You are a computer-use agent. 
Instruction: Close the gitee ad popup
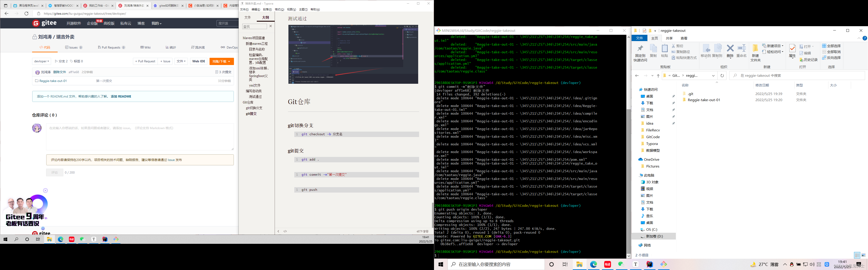coord(45,191)
